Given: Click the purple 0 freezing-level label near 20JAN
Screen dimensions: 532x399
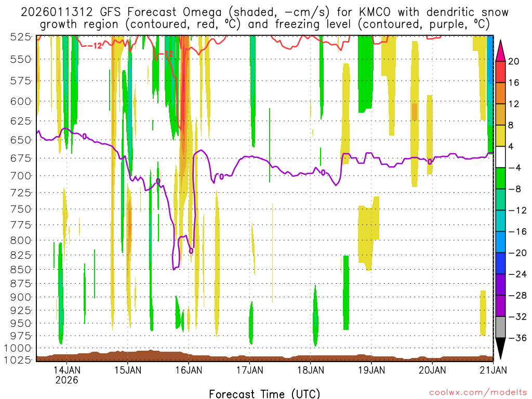Looking at the screenshot, I should 430,162.
